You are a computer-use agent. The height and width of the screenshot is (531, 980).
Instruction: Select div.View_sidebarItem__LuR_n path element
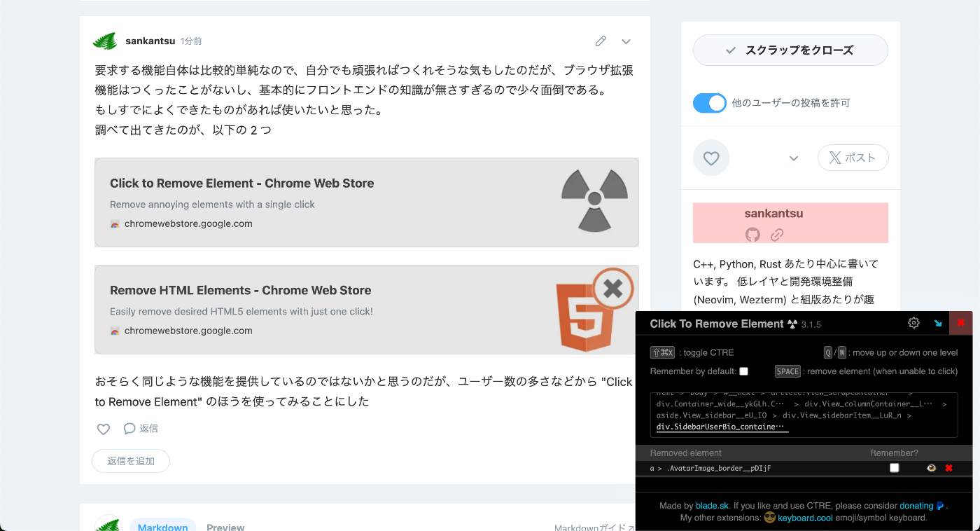(842, 415)
